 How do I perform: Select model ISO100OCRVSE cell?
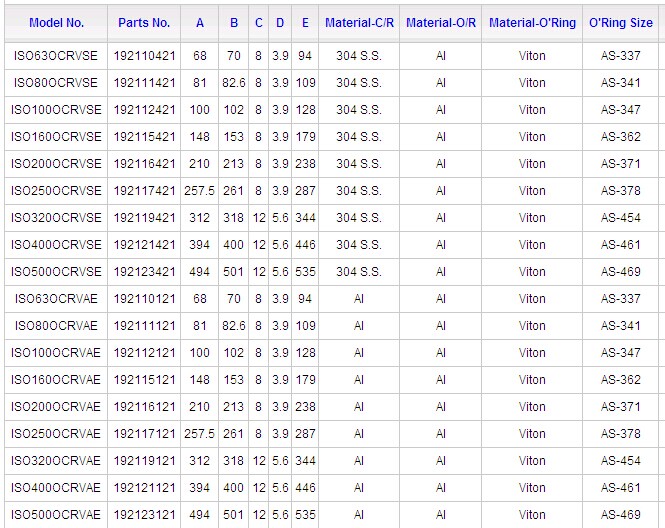(x=56, y=110)
